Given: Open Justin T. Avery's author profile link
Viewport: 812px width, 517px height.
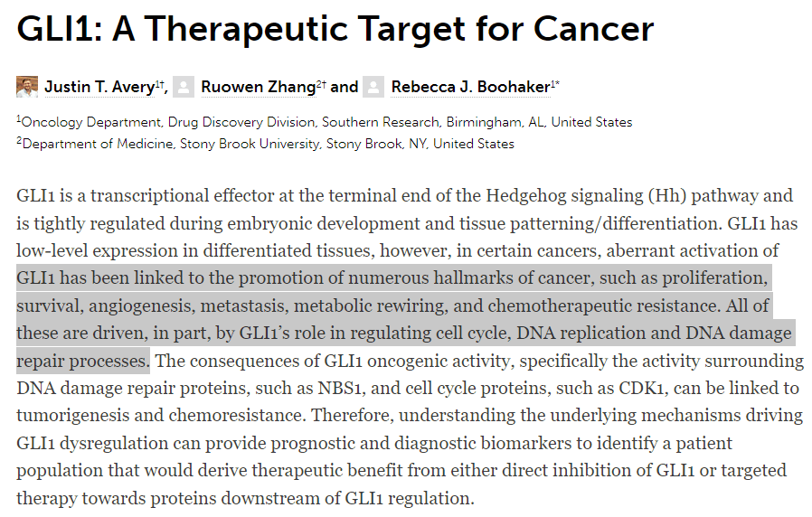Looking at the screenshot, I should click(x=99, y=87).
